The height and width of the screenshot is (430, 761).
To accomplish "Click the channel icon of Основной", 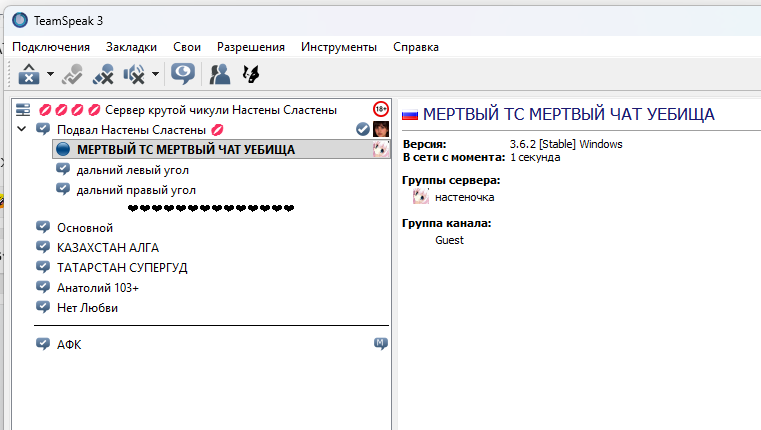I will [x=43, y=227].
